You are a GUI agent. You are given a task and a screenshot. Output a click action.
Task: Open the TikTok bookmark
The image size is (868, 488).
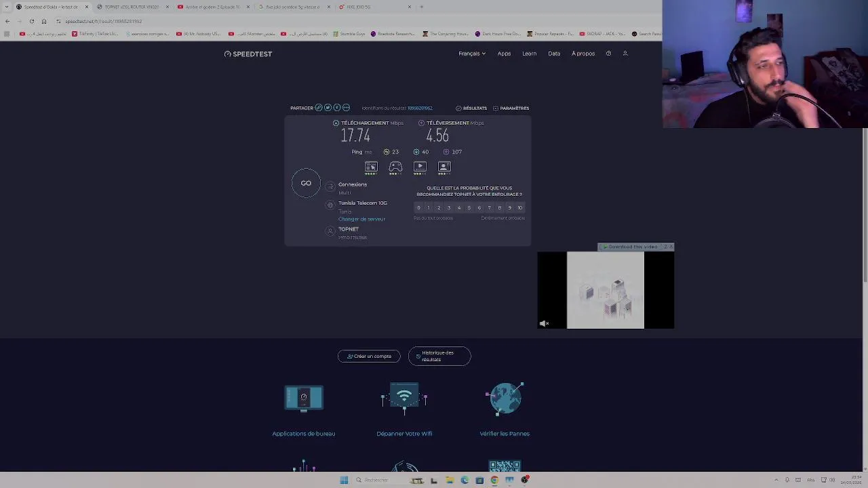95,34
